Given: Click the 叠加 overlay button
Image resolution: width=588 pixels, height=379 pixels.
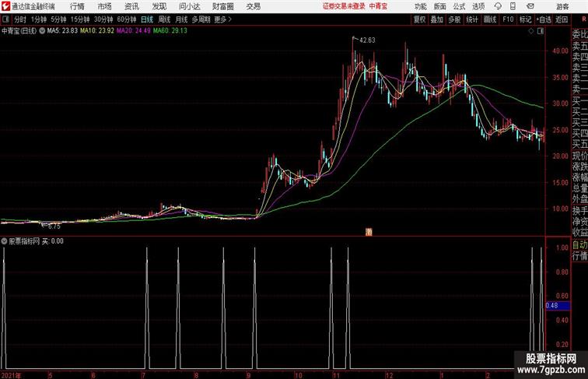Looking at the screenshot, I should pos(437,19).
